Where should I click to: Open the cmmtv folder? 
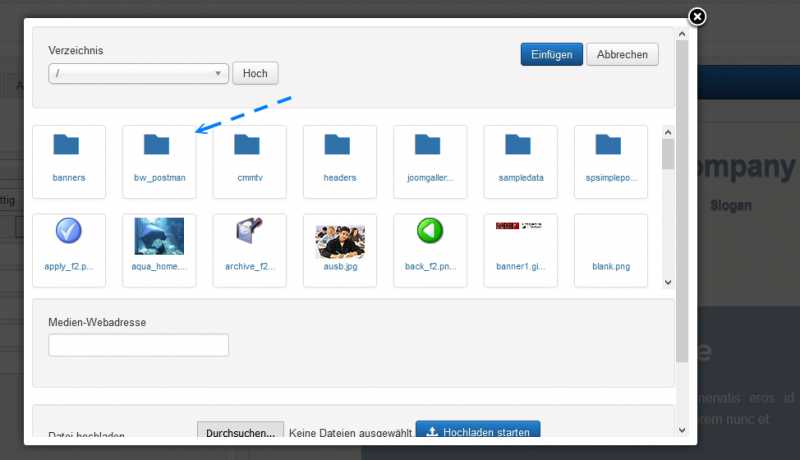tap(249, 145)
